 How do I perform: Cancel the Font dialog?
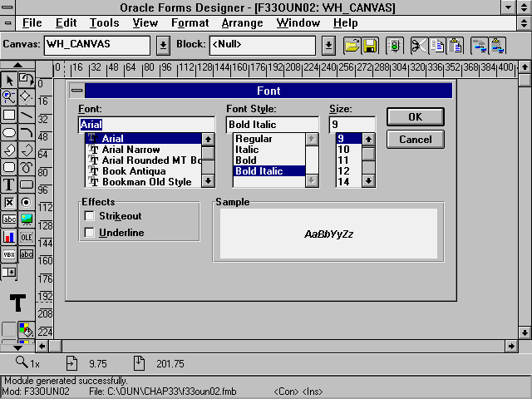tap(415, 139)
